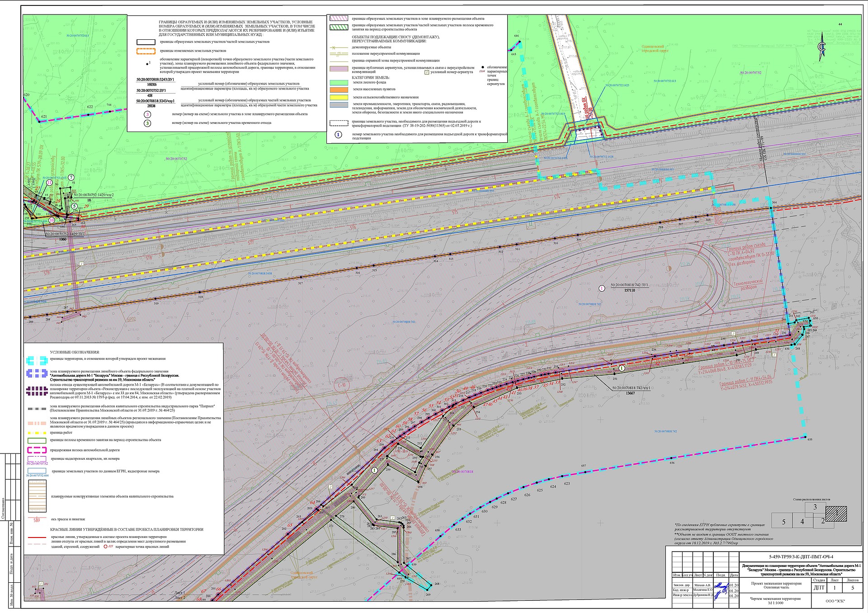The height and width of the screenshot is (613, 868).
Task: Click the "КРАСНЫЕ ЛИНИИ" legend heading
Action: tap(127, 529)
